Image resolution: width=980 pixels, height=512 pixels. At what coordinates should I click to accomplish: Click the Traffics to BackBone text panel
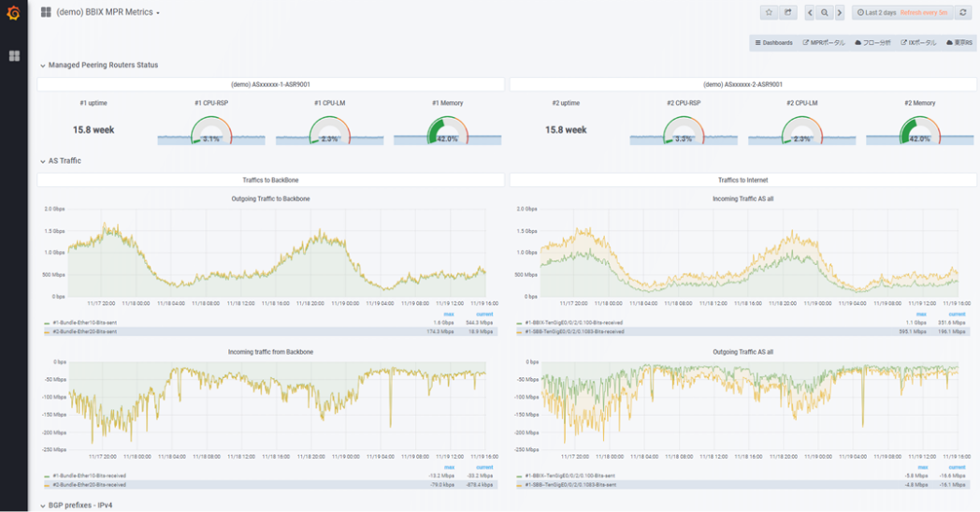click(x=270, y=180)
